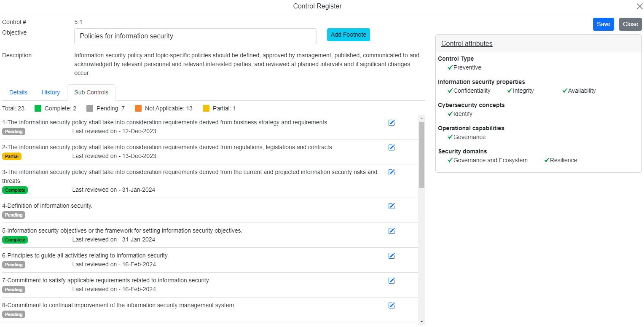The width and height of the screenshot is (644, 327).
Task: Edit sub control 8 continual improvement
Action: [x=392, y=306]
